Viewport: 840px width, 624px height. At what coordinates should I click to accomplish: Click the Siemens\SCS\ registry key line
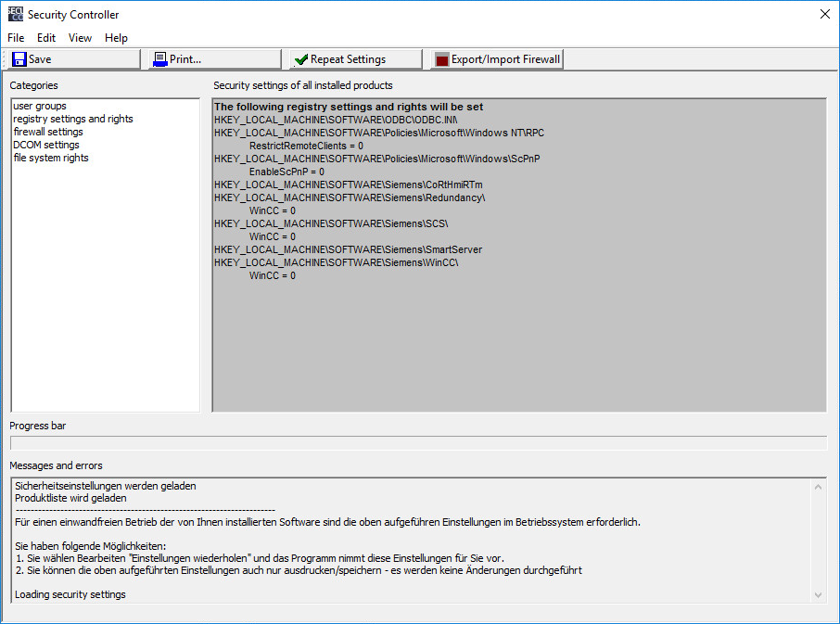[x=331, y=223]
